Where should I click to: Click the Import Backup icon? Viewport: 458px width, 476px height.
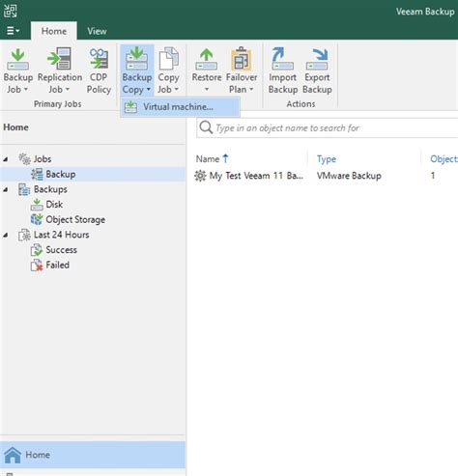pos(282,59)
